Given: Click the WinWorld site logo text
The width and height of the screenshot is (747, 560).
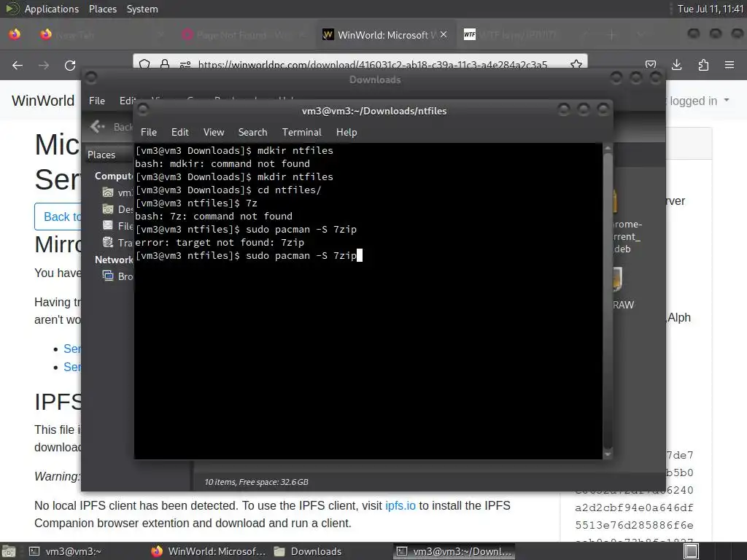Looking at the screenshot, I should pyautogui.click(x=43, y=101).
